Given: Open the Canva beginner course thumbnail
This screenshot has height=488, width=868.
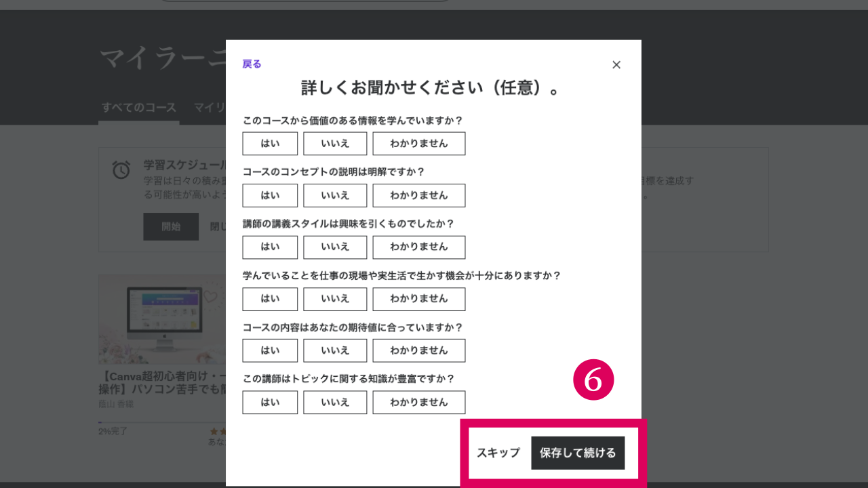Looking at the screenshot, I should 163,319.
